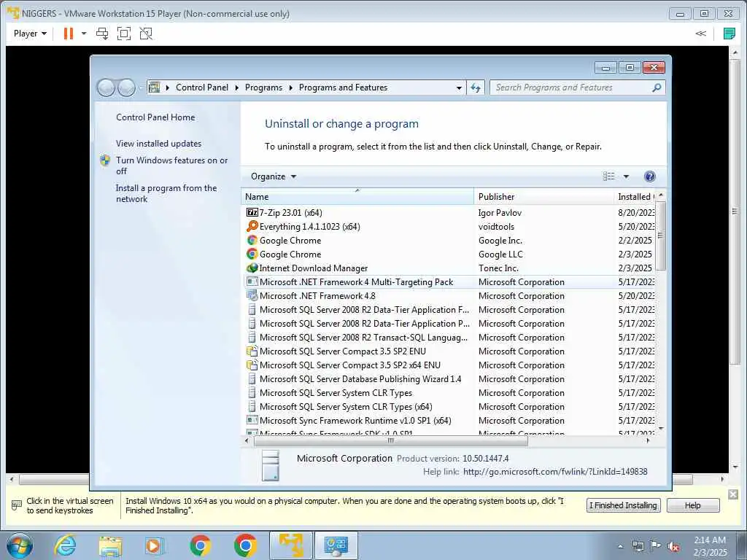Screen dimensions: 747x560
Task: Select SQL Server Database Publishing Wizard 1.4
Action: [449, 378]
